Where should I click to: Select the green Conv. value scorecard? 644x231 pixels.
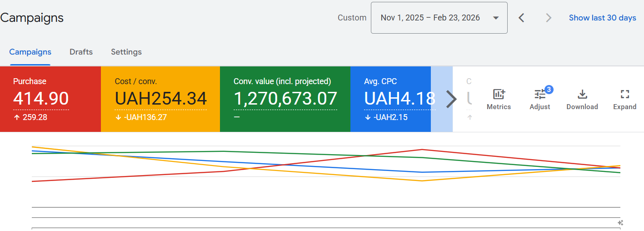285,99
